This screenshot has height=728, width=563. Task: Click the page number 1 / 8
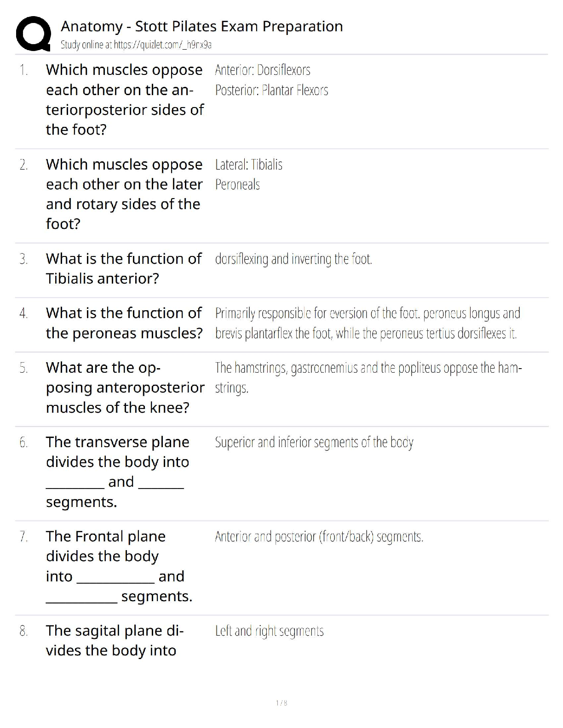[x=281, y=703]
